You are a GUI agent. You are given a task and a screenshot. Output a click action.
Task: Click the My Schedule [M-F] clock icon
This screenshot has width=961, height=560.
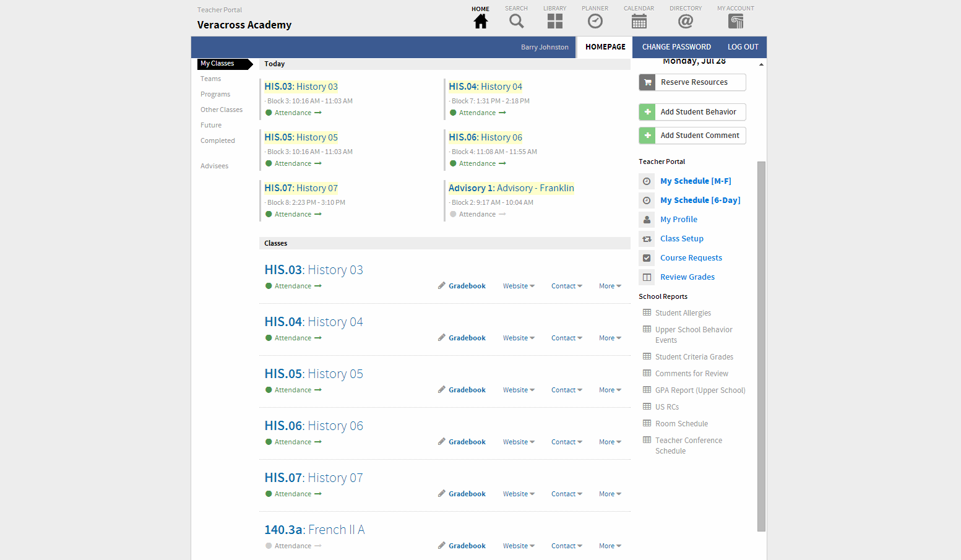[x=647, y=181]
